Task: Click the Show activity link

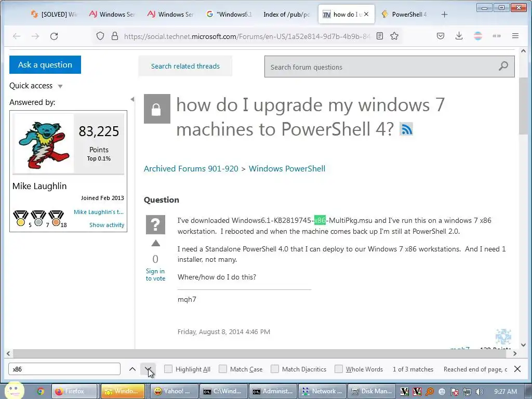Action: 107,225
